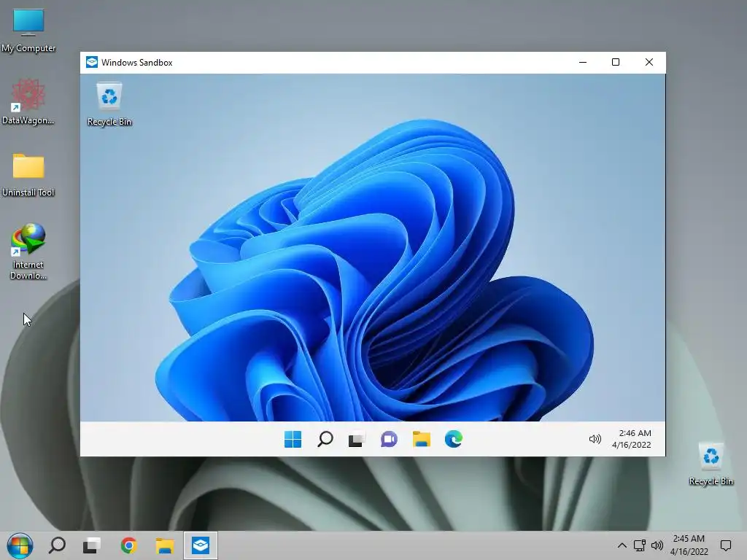
Task: Open Search on host taskbar
Action: [x=57, y=545]
